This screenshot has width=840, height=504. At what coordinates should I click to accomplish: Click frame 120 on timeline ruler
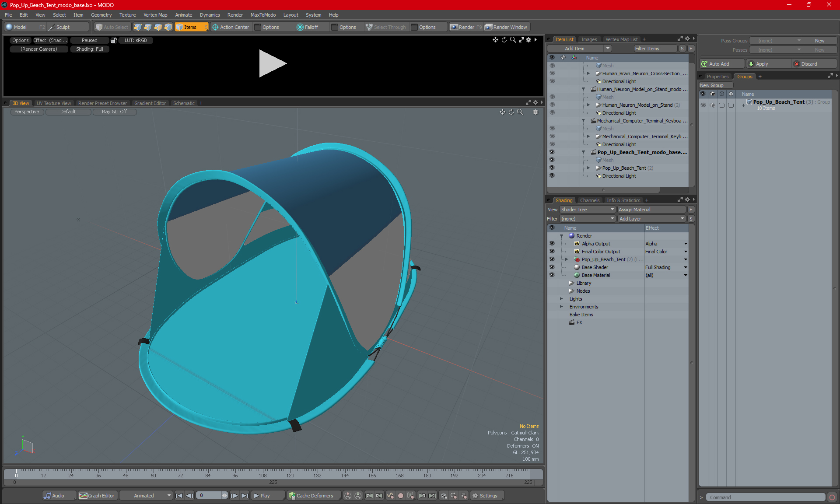pyautogui.click(x=290, y=475)
